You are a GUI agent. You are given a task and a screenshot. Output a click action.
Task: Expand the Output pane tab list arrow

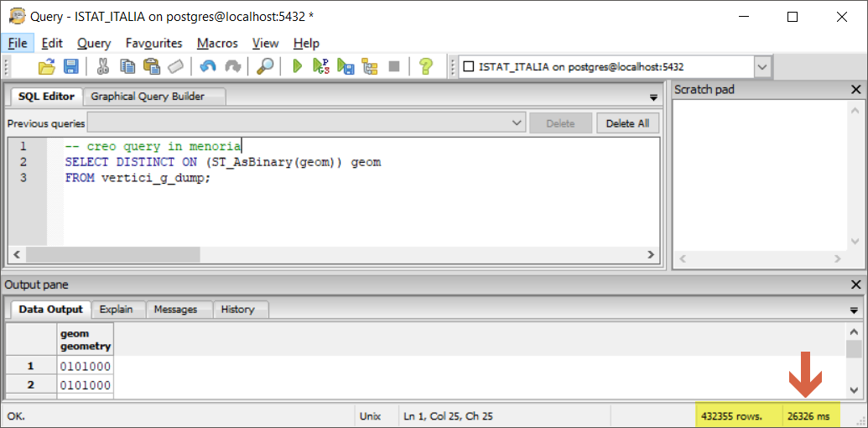coord(855,311)
